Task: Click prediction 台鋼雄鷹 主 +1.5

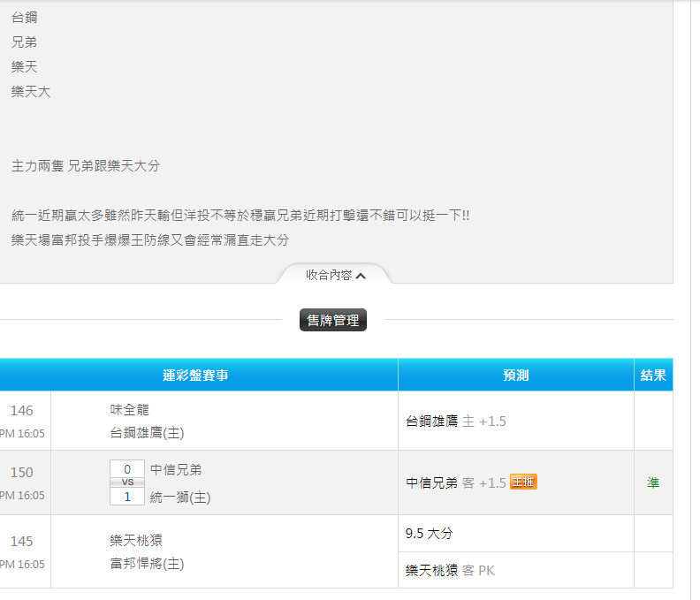Action: [x=456, y=421]
